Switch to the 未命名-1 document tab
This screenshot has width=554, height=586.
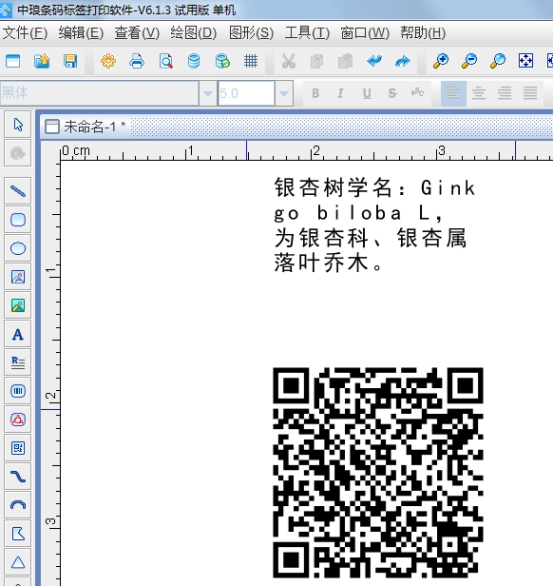(85, 127)
